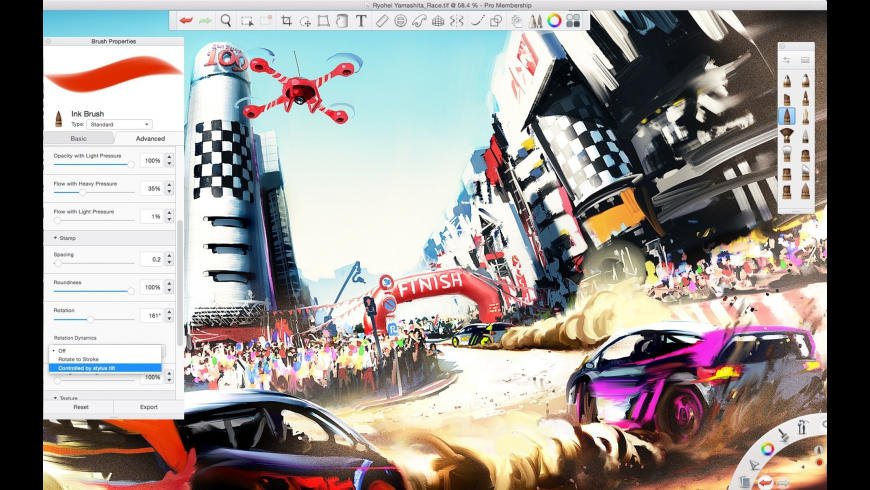This screenshot has width=870, height=490.
Task: Open the Brush Palette from top toolbar
Action: click(535, 21)
